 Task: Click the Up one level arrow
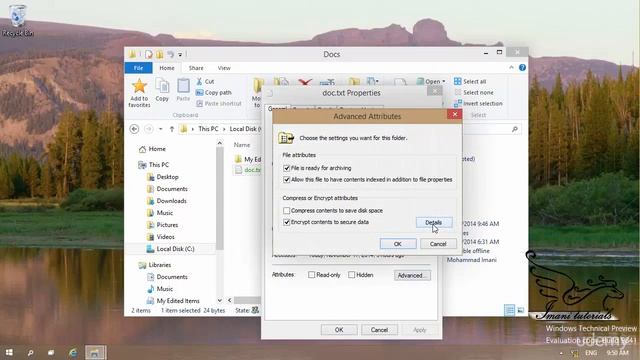pyautogui.click(x=172, y=129)
